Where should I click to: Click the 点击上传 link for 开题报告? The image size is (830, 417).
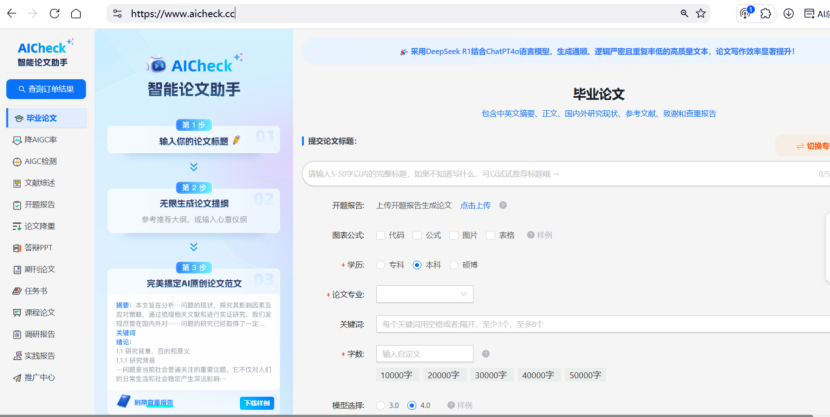pos(475,205)
